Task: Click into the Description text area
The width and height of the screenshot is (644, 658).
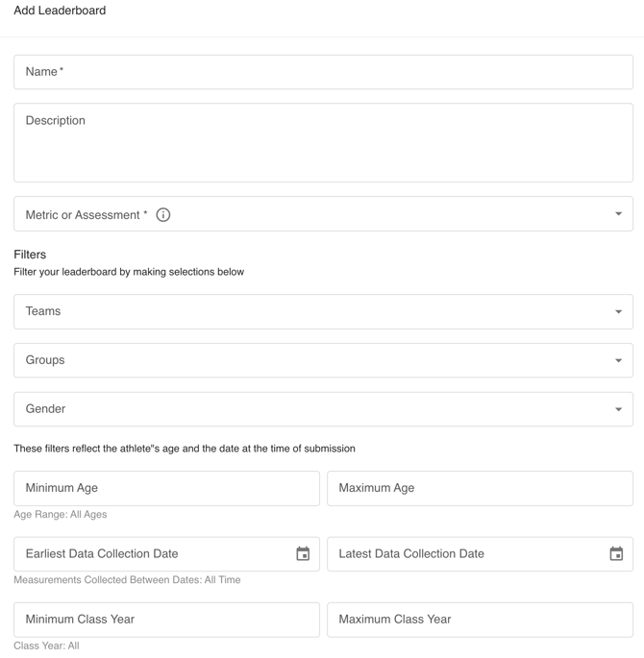Action: click(323, 144)
